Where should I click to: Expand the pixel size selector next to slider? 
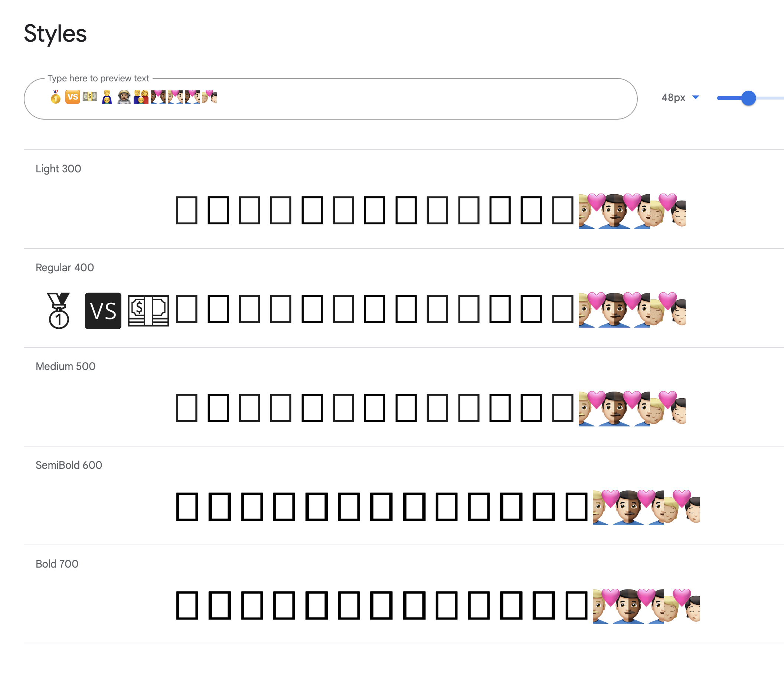coord(681,97)
